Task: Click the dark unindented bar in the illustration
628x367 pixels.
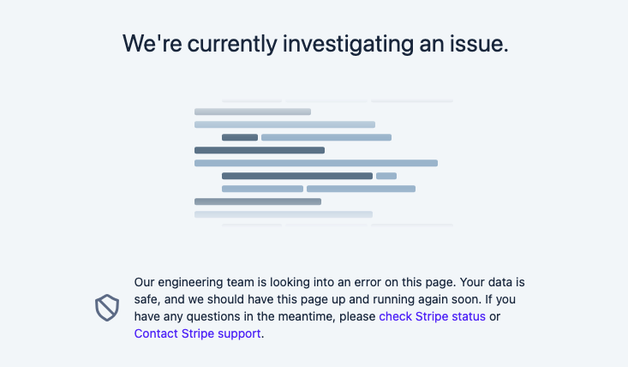Action: point(260,150)
